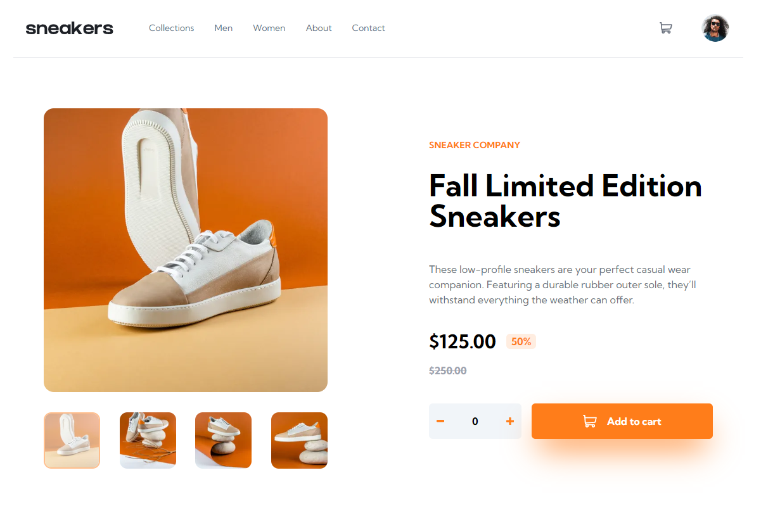Viewport: 761px width, 532px height.
Task: Click the SNEAKER COMPANY brand label
Action: pos(475,145)
